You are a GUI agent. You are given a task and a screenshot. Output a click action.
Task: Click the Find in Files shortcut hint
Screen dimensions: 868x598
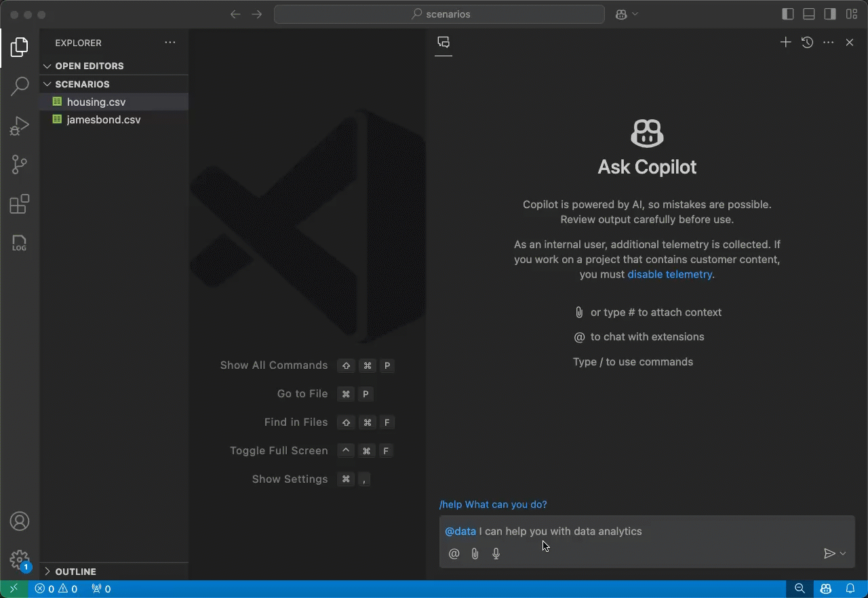pos(329,422)
